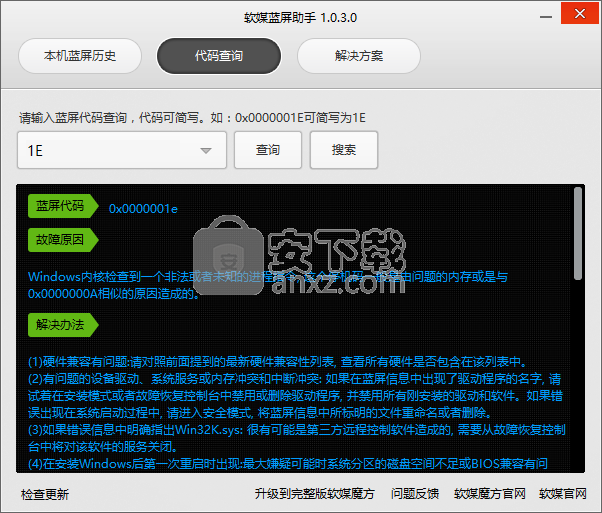Click solution item (3) mentioning Win32K.sys
Screen dimensions: 602x513
[296, 438]
